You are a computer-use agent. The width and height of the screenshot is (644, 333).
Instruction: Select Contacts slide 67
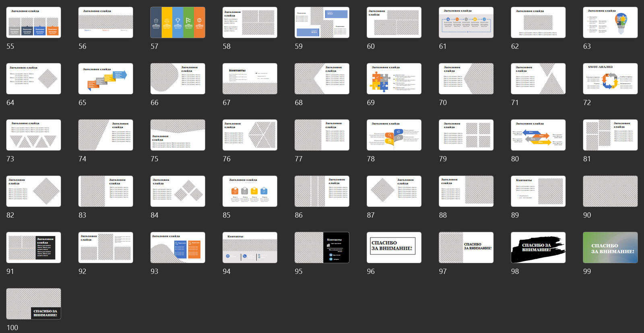pos(250,79)
